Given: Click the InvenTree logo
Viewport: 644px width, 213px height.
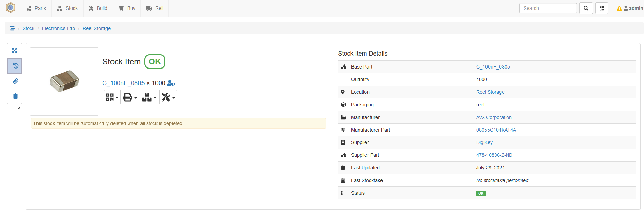Looking at the screenshot, I should pyautogui.click(x=11, y=8).
